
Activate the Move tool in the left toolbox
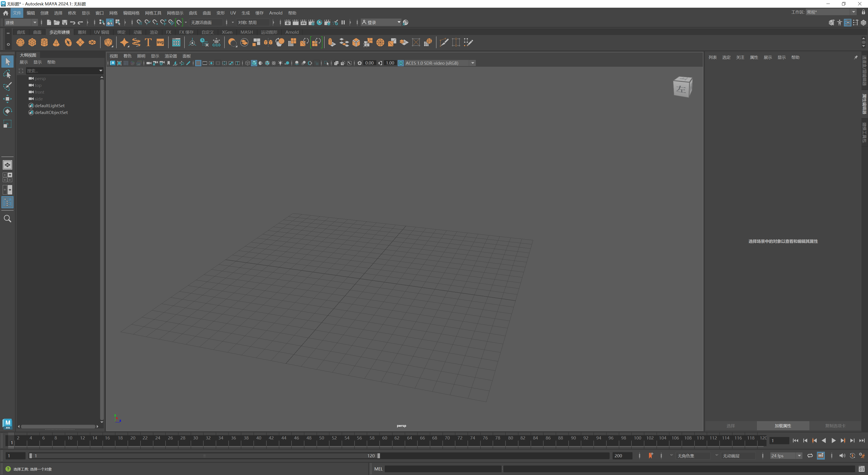click(x=7, y=98)
